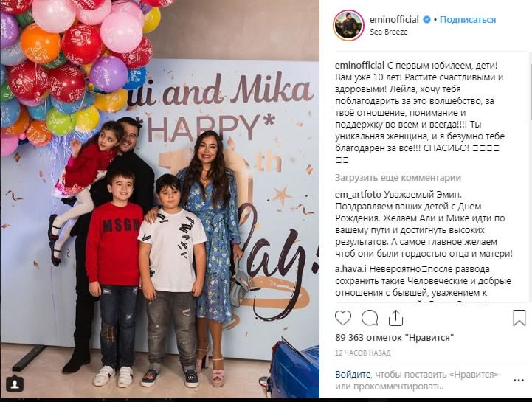Open eminofficial username in the header

coord(394,20)
